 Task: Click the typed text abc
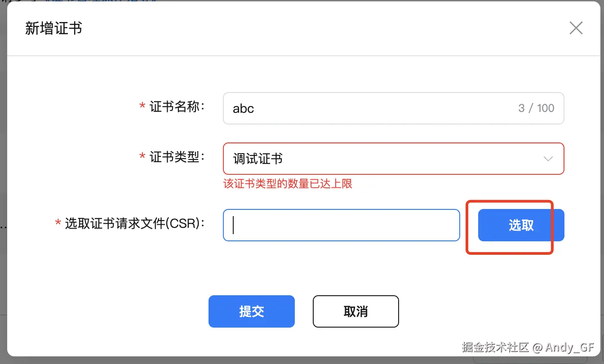(x=243, y=109)
